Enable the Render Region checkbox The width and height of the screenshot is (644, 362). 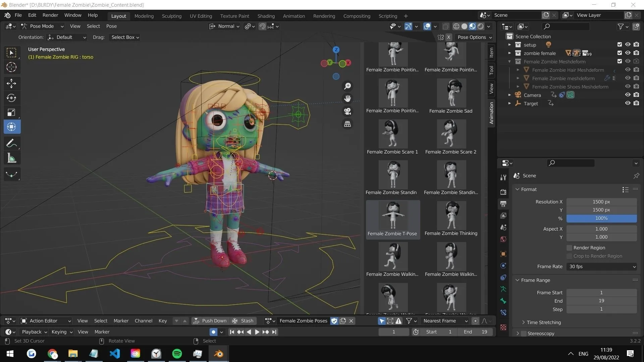[x=569, y=248]
